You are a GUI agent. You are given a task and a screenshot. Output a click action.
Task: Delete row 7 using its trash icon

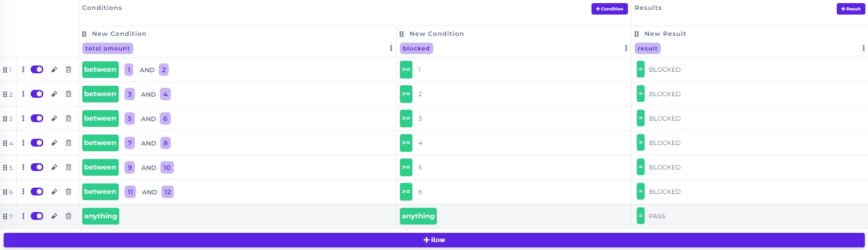click(x=68, y=216)
